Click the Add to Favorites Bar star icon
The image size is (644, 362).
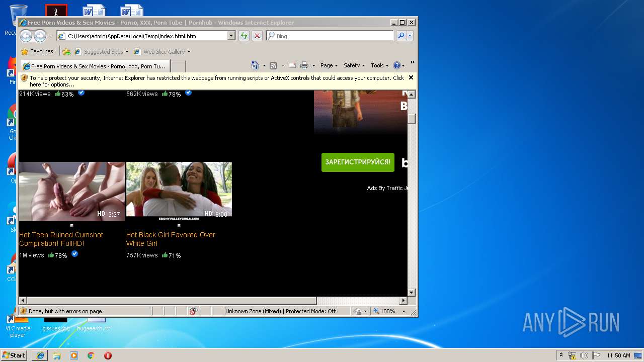pos(66,51)
